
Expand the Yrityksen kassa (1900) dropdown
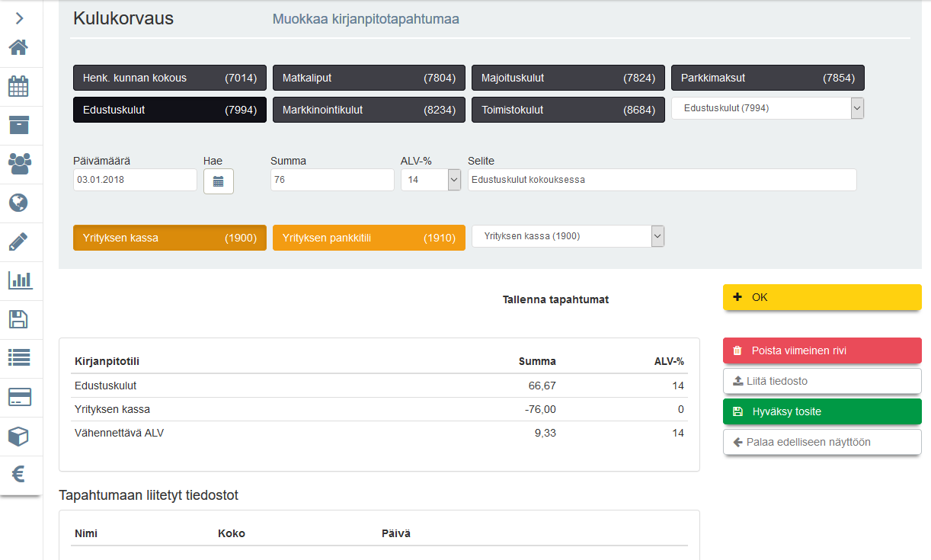pyautogui.click(x=568, y=236)
